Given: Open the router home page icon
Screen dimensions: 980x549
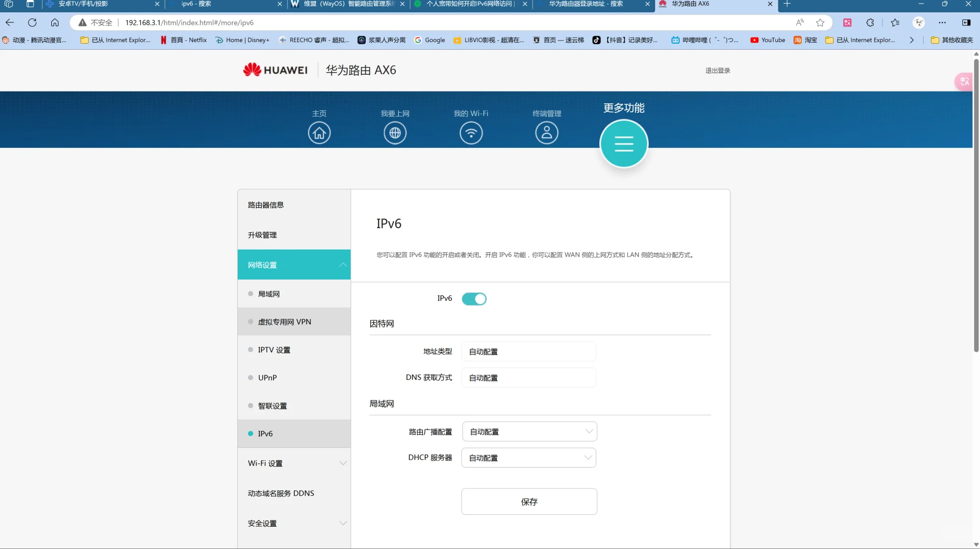Looking at the screenshot, I should tap(319, 133).
